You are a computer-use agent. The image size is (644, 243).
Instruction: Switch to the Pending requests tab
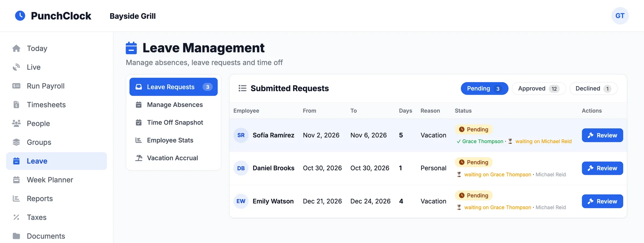[484, 89]
